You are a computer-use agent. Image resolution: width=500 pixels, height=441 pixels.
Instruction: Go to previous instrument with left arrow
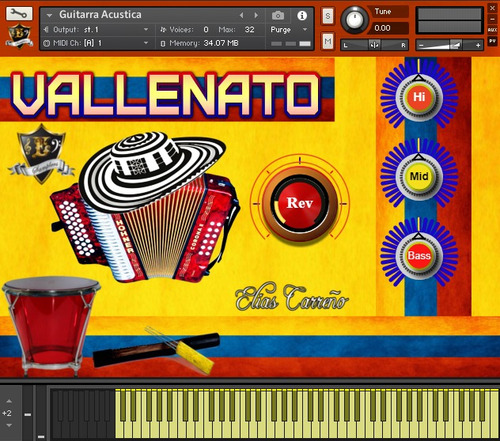click(242, 15)
